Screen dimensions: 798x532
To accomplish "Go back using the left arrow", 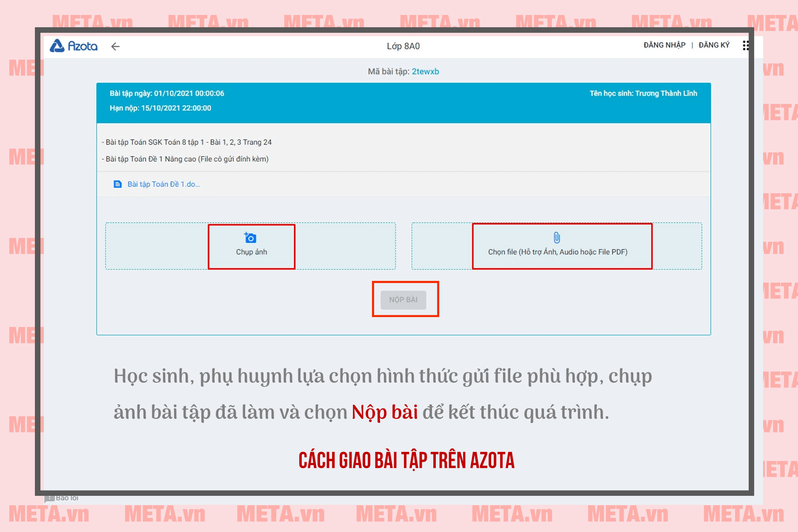I will click(x=115, y=46).
